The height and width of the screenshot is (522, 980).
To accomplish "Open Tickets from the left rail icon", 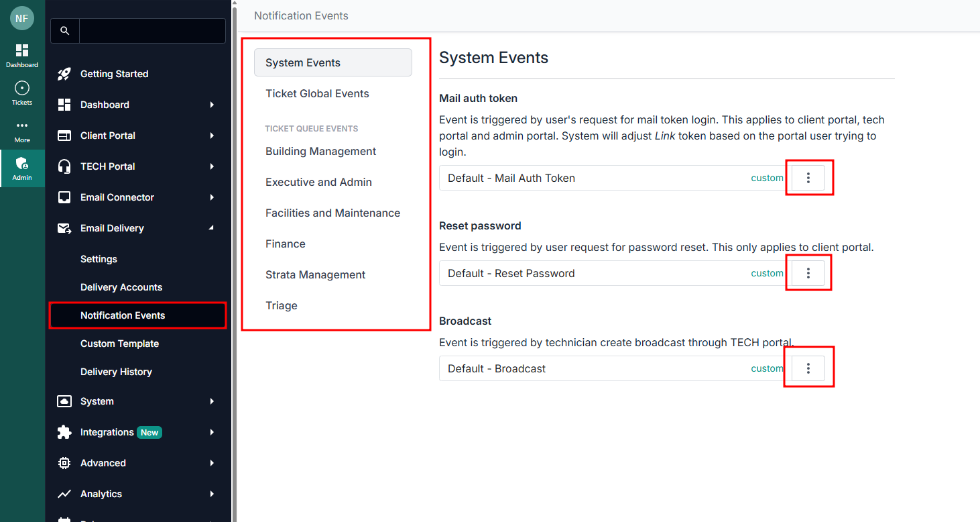I will 22,89.
